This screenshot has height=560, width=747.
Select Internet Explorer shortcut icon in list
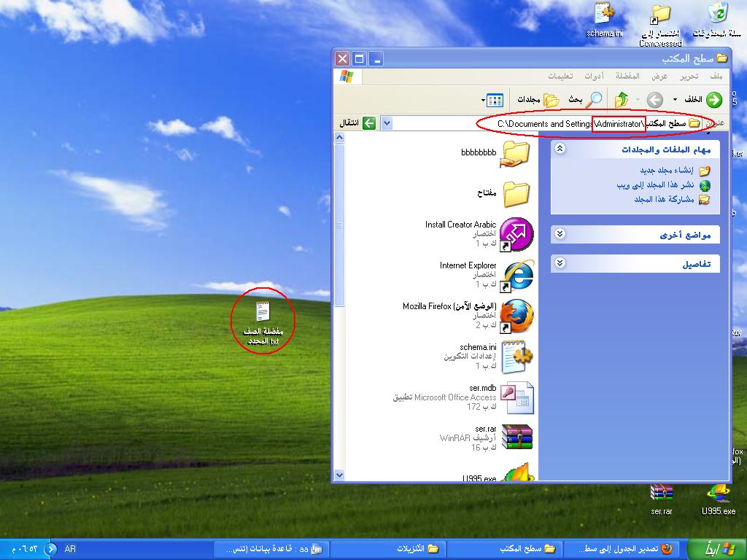(517, 276)
